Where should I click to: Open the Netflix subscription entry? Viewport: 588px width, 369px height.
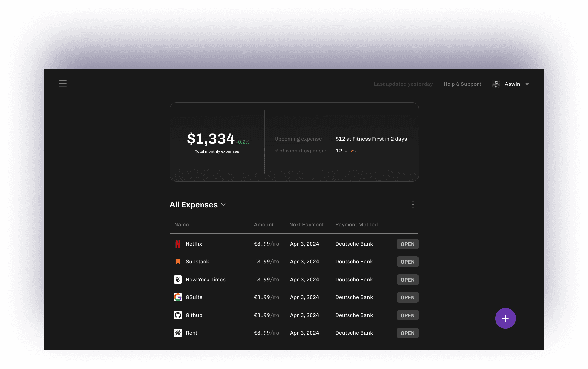point(407,244)
